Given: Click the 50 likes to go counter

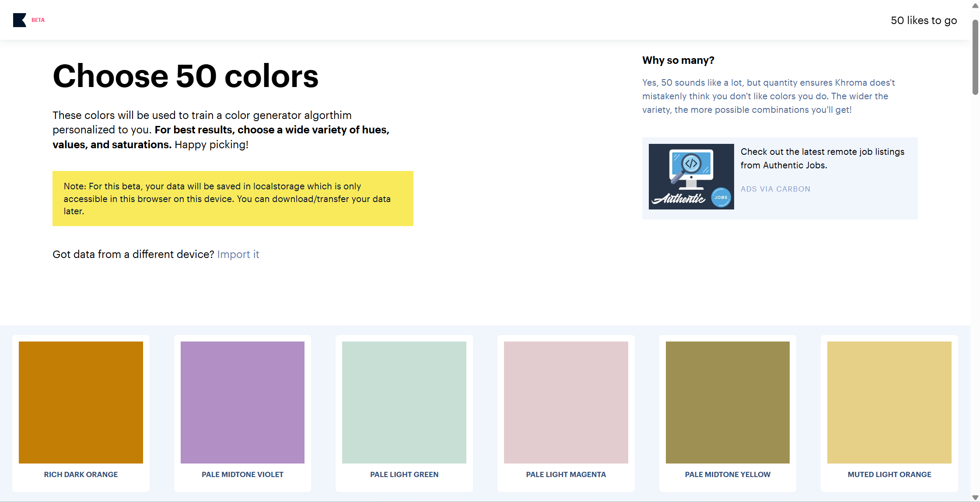Looking at the screenshot, I should [924, 21].
